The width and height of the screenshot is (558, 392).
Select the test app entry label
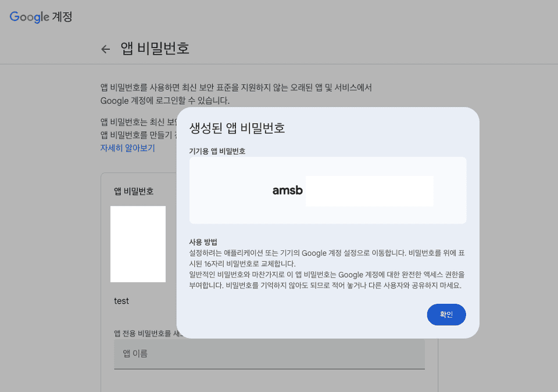[x=121, y=301]
